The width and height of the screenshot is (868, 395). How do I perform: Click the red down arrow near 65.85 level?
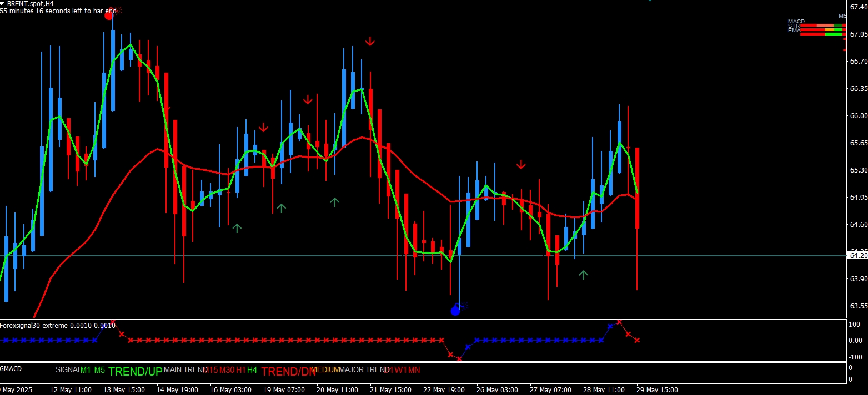tap(263, 128)
